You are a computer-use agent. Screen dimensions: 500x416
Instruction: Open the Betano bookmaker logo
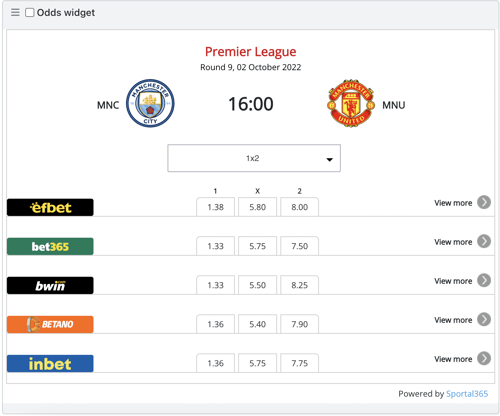[x=50, y=324]
